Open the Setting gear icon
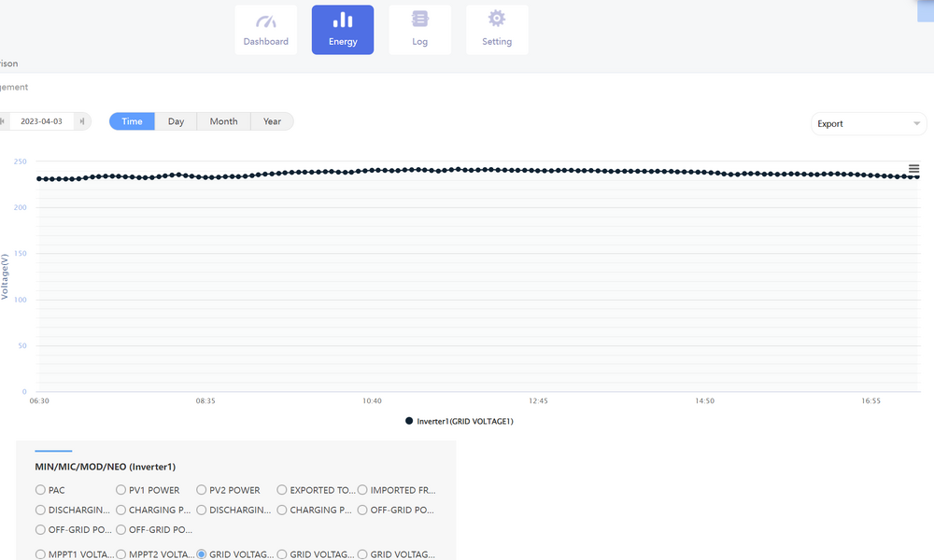The height and width of the screenshot is (560, 934). pyautogui.click(x=497, y=20)
